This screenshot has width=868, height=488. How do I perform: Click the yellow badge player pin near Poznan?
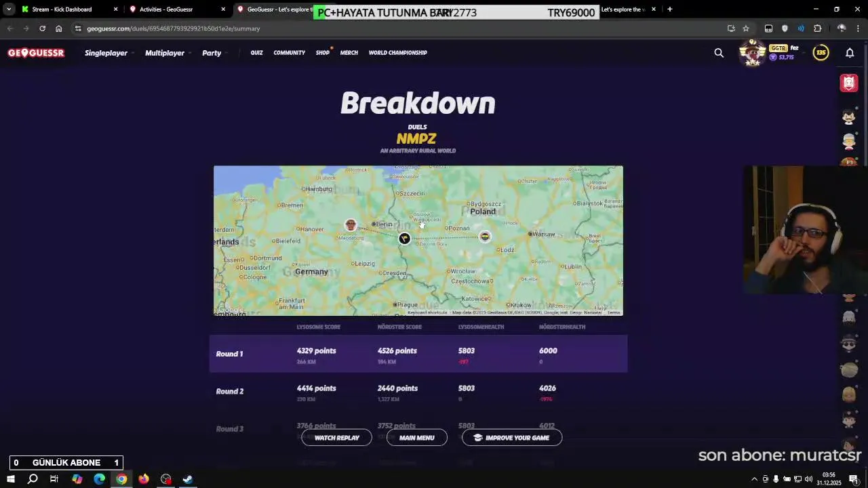485,236
